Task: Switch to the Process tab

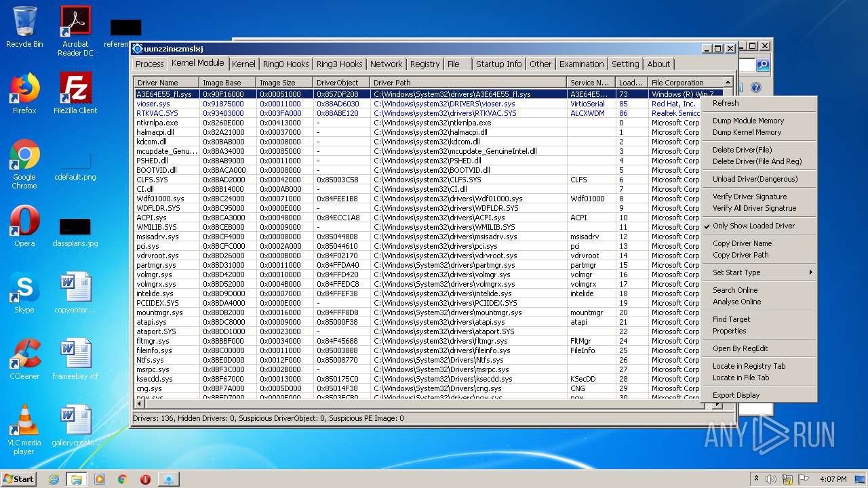Action: click(x=149, y=64)
